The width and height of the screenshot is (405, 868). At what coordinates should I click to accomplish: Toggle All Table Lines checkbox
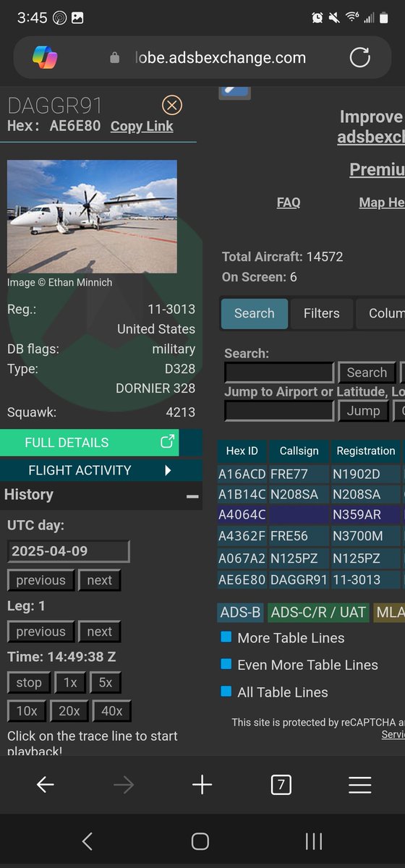(226, 692)
